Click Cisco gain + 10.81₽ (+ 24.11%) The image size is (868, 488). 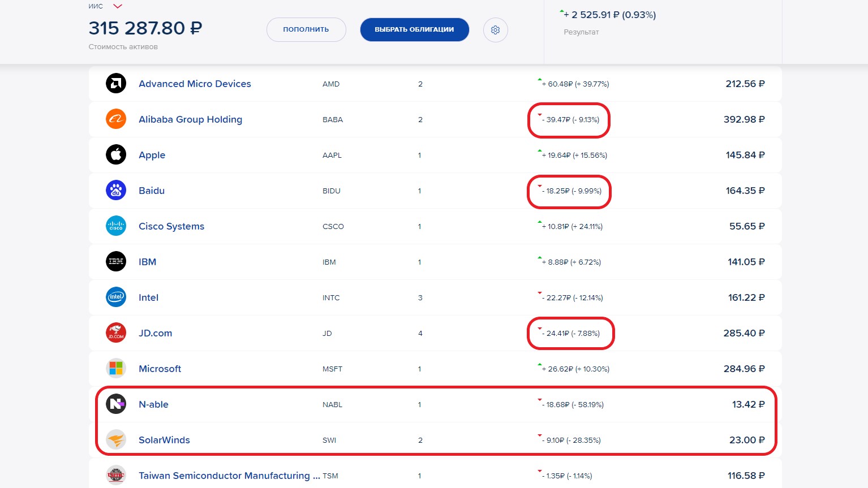(x=572, y=227)
